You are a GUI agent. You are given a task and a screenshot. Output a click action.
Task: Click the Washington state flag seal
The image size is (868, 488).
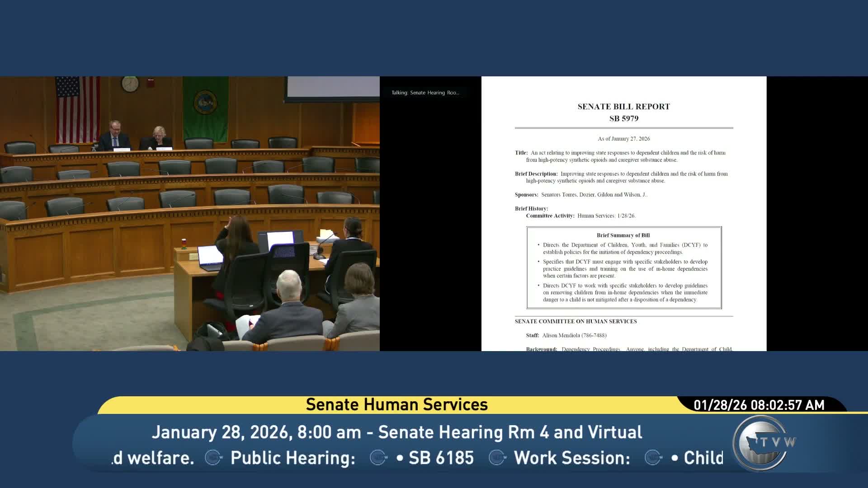205,103
